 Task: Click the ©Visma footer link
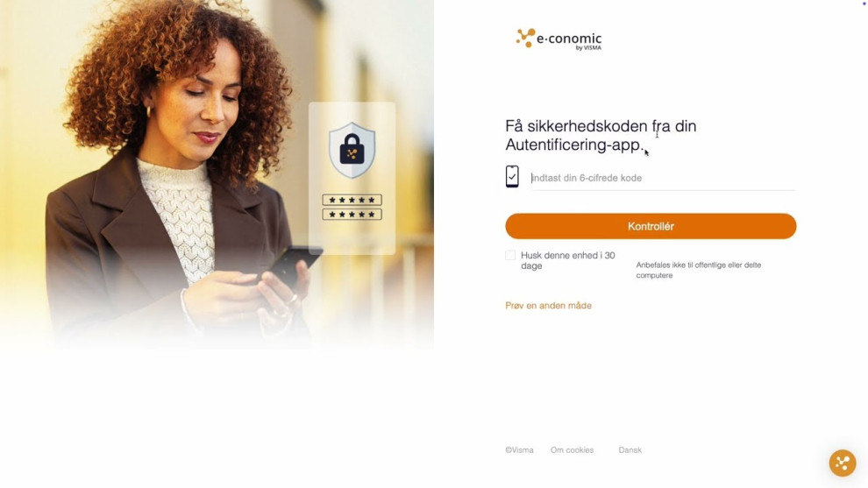(519, 449)
